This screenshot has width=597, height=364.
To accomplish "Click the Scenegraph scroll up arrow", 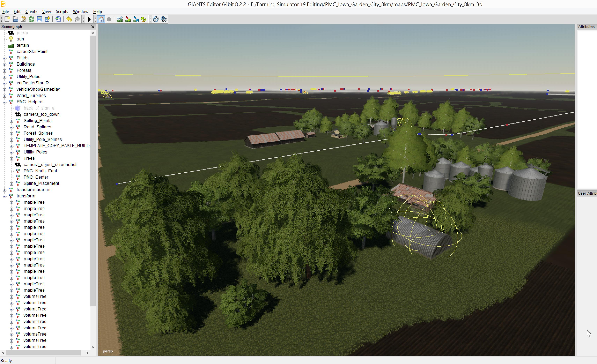I will click(x=93, y=33).
